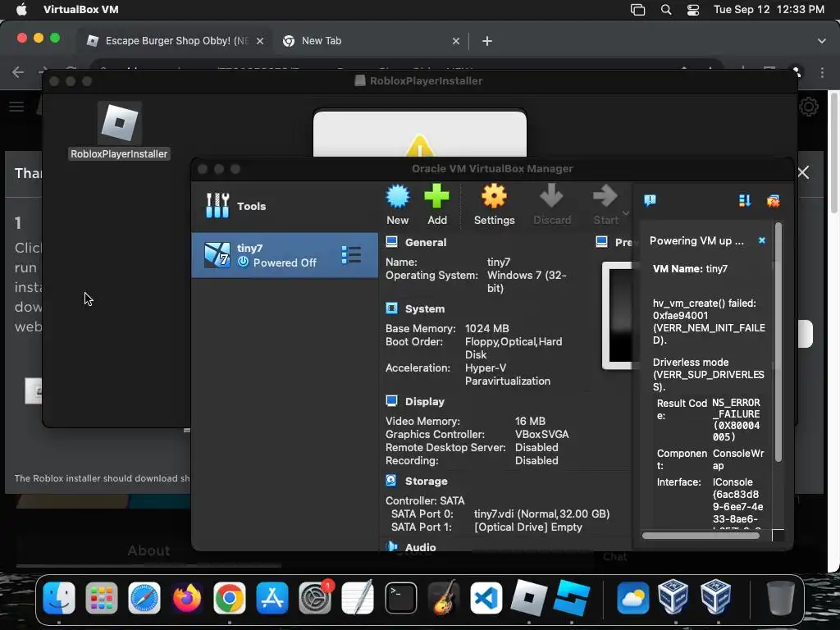Open Finder from the Dock
840x630 pixels.
pyautogui.click(x=59, y=598)
